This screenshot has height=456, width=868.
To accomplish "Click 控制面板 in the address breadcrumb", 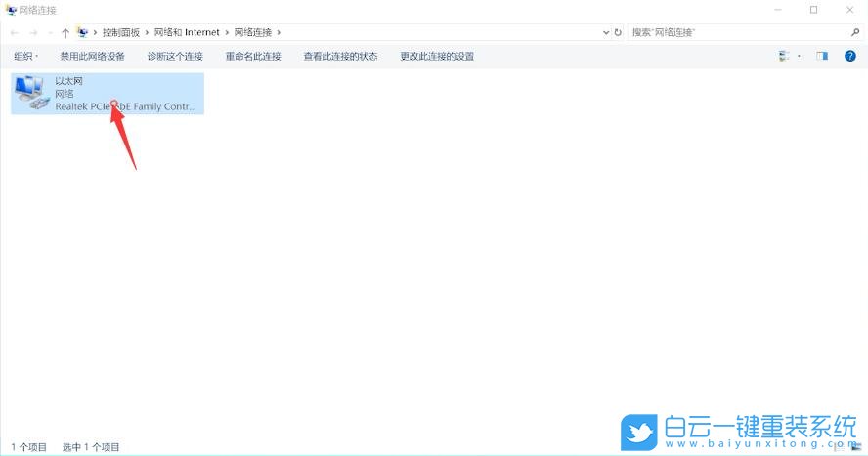I will click(x=122, y=32).
